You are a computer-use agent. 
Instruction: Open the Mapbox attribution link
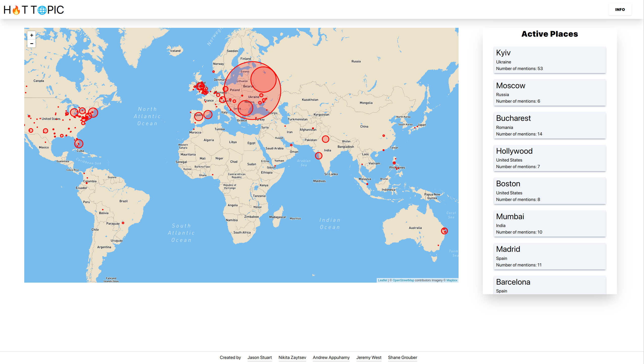(452, 280)
